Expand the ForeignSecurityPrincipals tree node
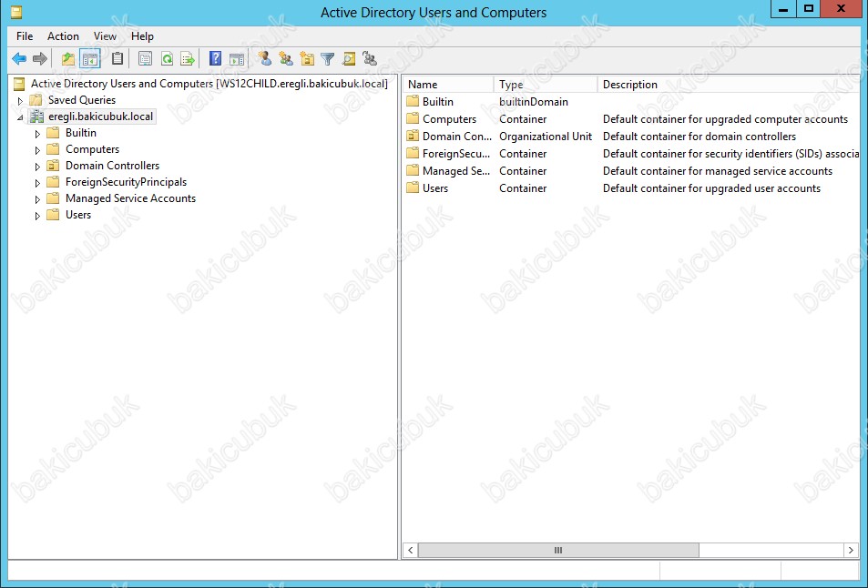The image size is (868, 588). click(37, 183)
